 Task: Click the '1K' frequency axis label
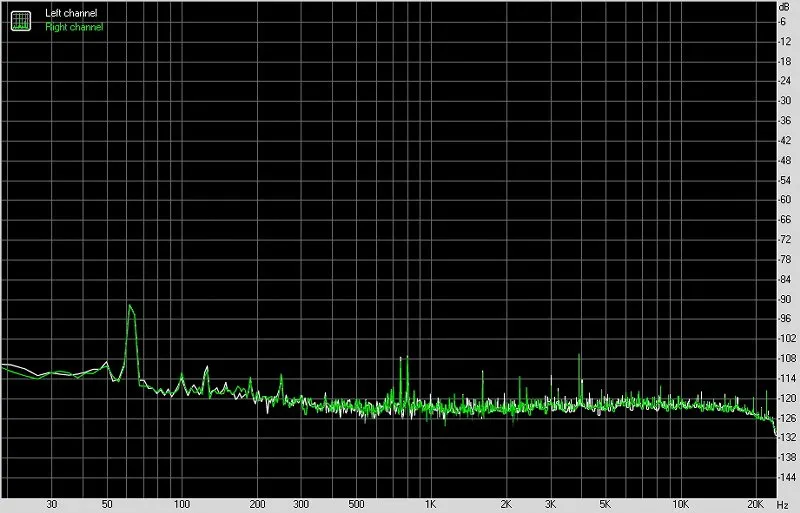[x=430, y=505]
